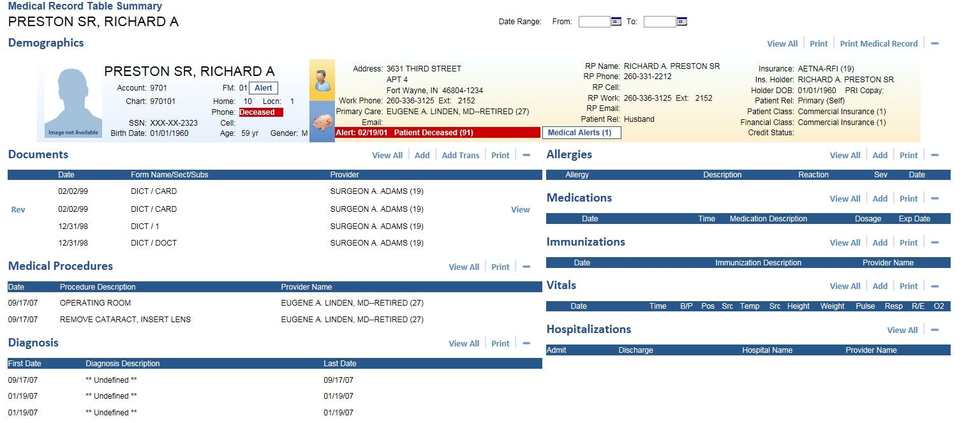Collapse the Documents section

point(526,154)
